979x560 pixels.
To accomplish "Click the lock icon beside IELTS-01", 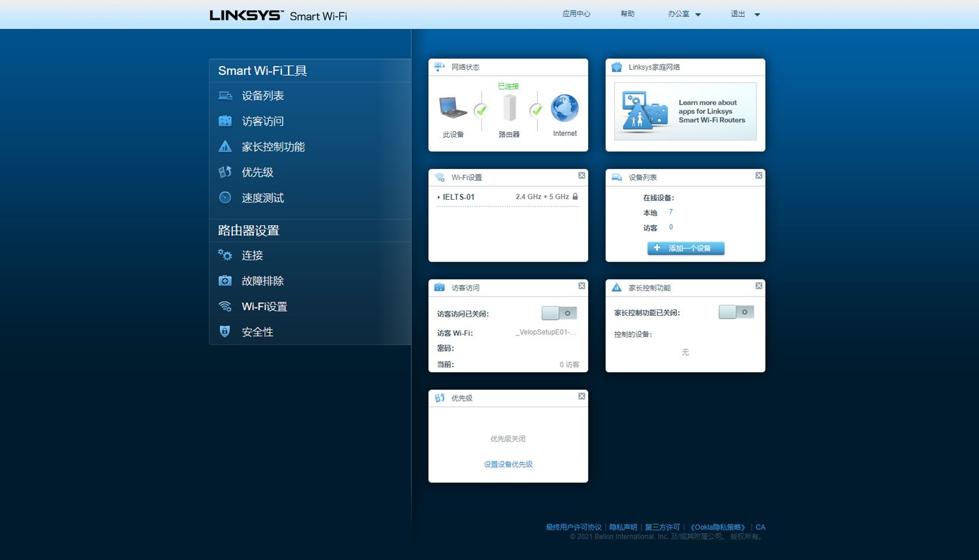I will 575,196.
